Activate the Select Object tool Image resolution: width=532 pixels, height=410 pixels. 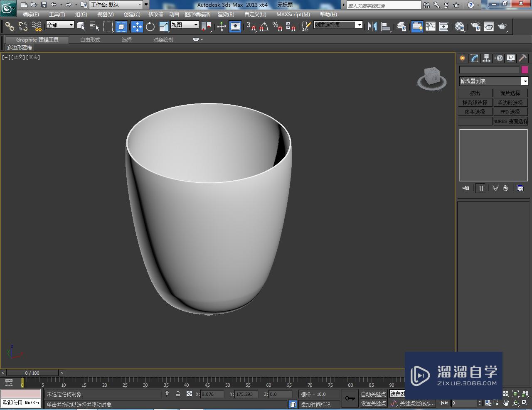81,26
